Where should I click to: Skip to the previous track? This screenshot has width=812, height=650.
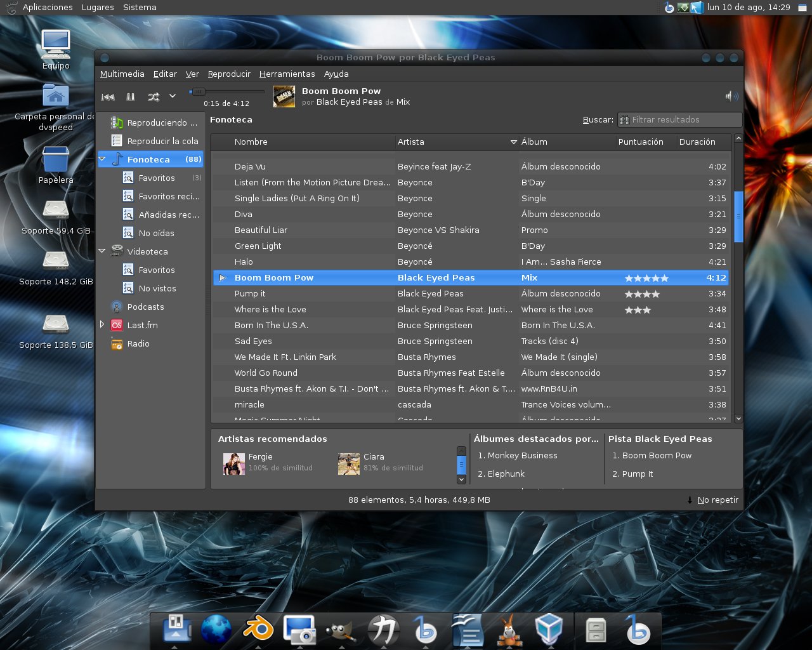(x=108, y=97)
